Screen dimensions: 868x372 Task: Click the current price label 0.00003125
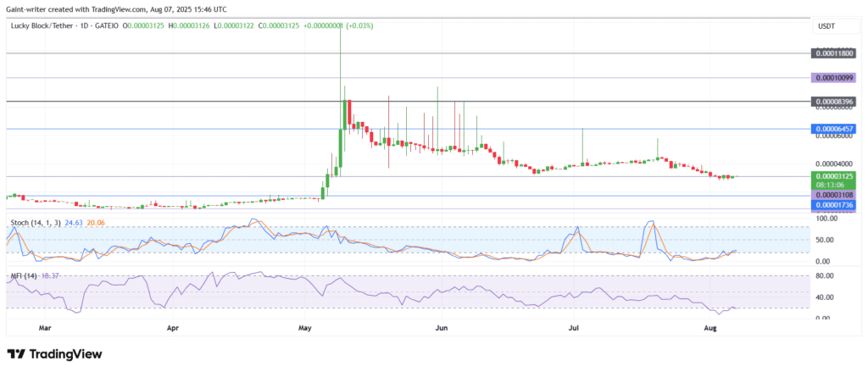(x=834, y=176)
